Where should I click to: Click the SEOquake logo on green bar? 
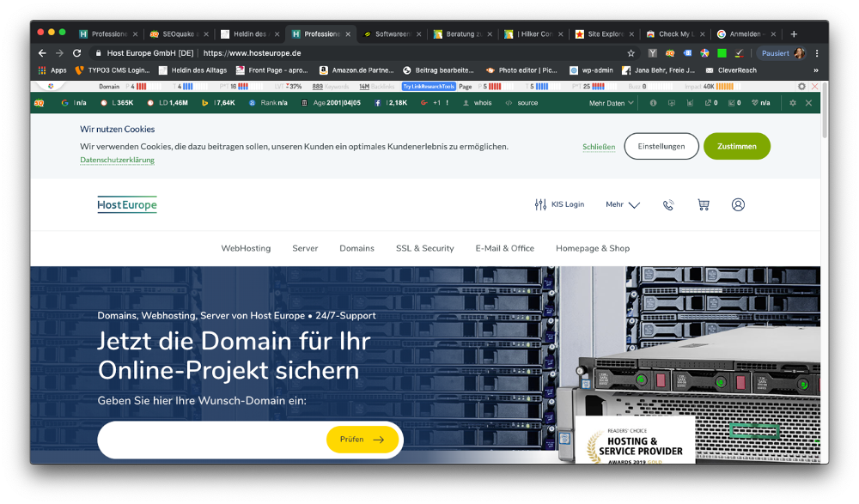tap(40, 103)
